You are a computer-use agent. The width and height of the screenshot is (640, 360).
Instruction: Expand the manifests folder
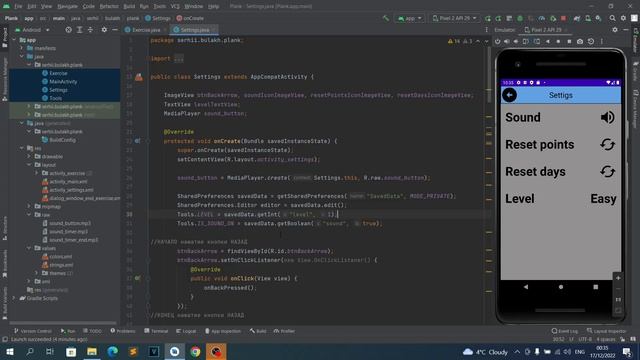coord(22,48)
